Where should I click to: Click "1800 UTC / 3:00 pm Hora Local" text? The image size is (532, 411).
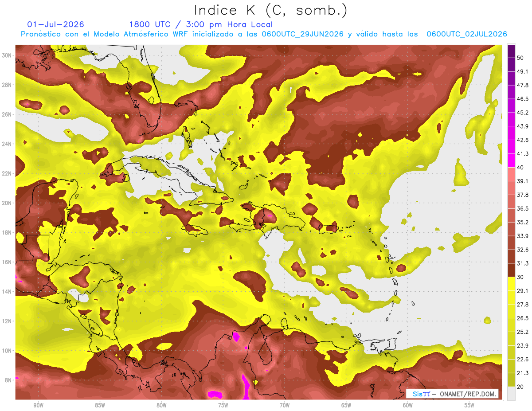click(201, 24)
